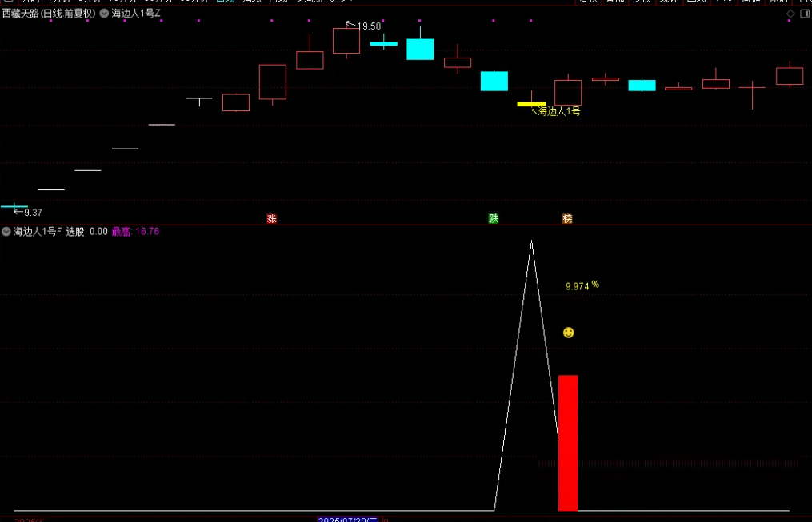Click the yellow smiley face signal icon

point(568,333)
